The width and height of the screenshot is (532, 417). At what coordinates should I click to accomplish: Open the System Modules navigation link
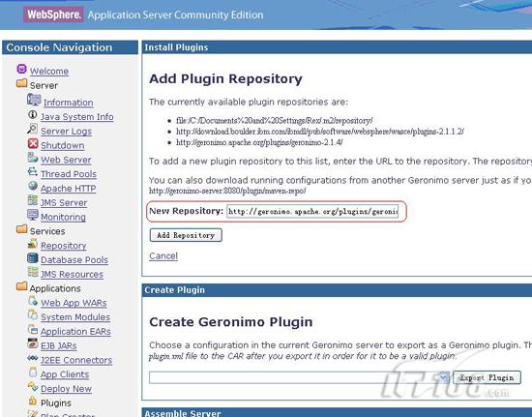75,317
